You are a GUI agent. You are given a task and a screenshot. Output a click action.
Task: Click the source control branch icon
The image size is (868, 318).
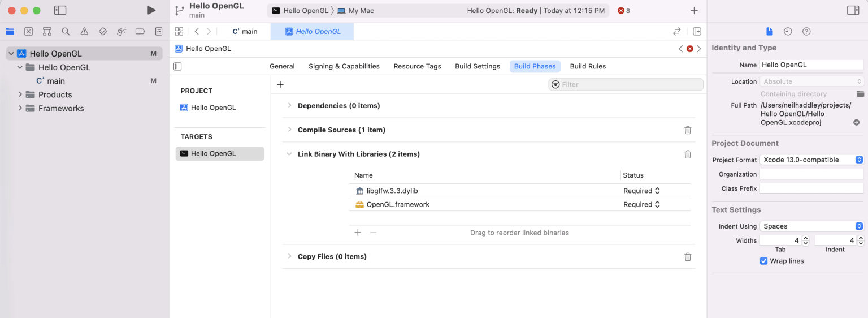click(x=180, y=10)
